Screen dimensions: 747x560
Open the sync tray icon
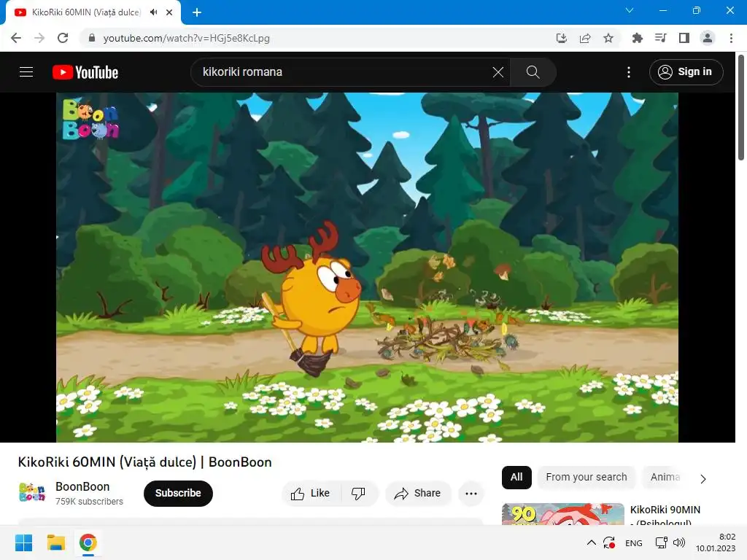coord(609,542)
